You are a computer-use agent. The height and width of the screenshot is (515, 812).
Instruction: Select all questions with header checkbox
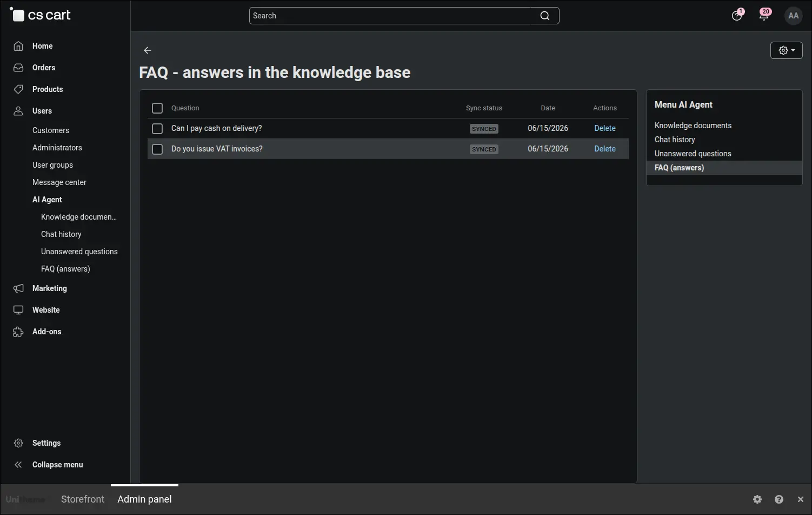pyautogui.click(x=157, y=108)
